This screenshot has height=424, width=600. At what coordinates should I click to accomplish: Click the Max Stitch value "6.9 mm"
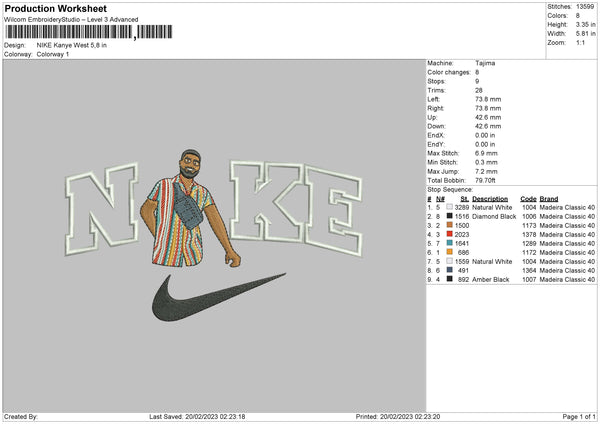point(486,153)
